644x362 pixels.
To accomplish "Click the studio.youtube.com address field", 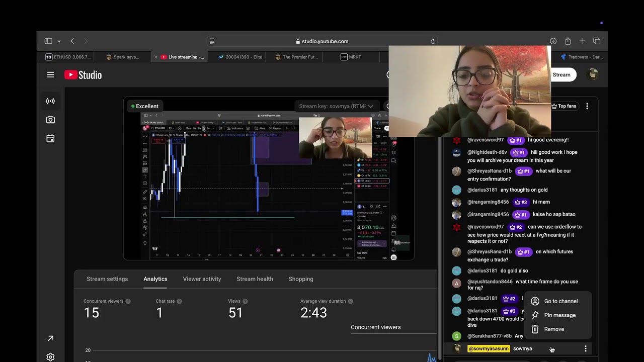I will (x=322, y=41).
